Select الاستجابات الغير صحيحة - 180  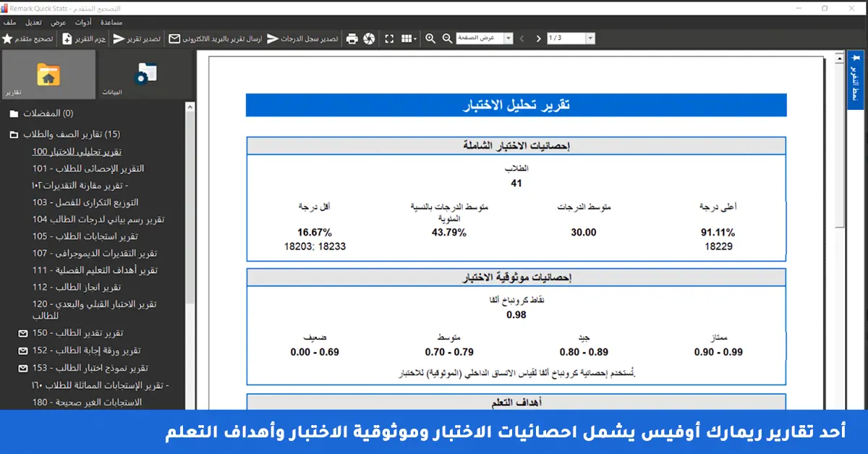click(x=87, y=402)
